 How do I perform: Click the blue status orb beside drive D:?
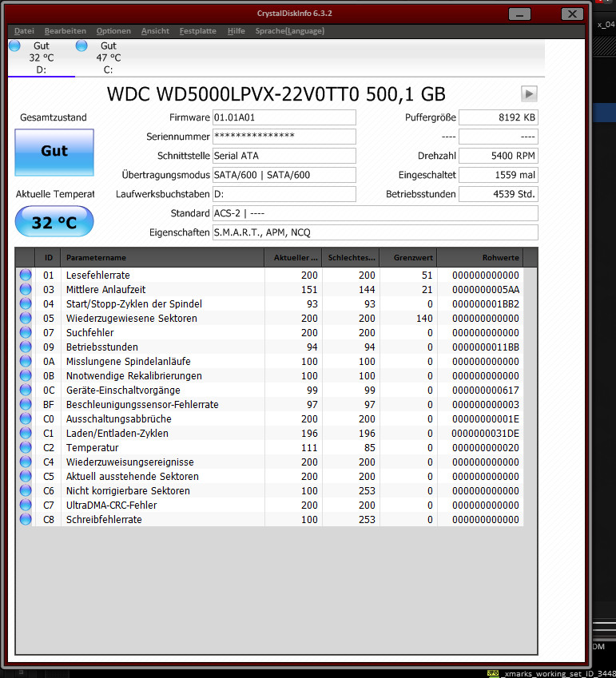coord(14,46)
